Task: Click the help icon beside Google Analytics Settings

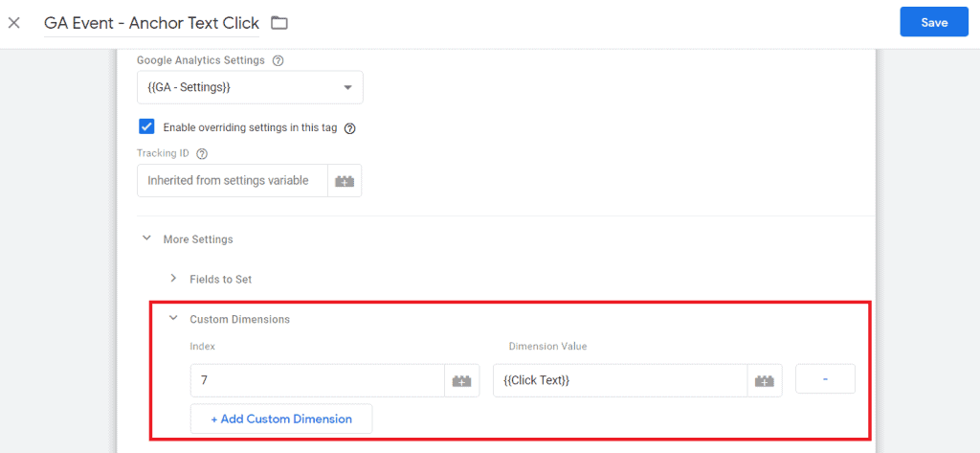Action: click(x=278, y=60)
